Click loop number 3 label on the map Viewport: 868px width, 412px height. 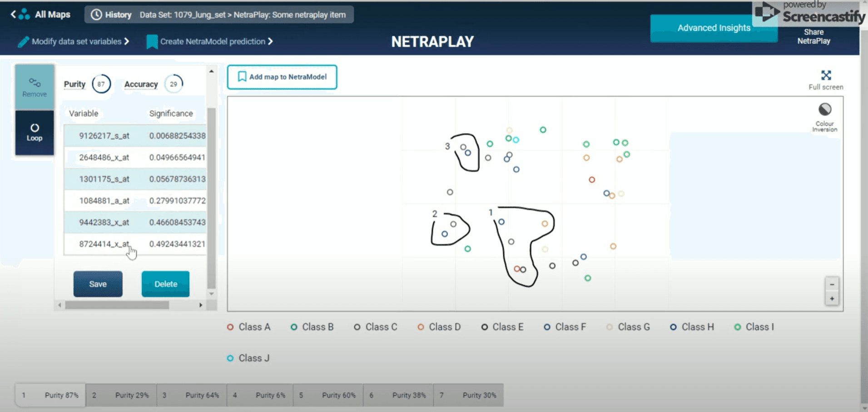[447, 146]
